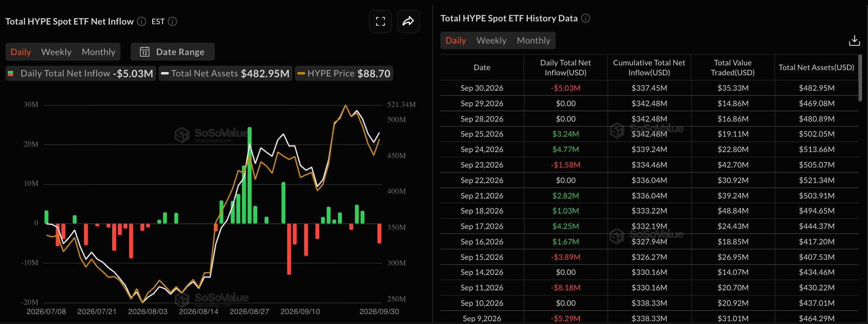Click Total Value Traded column header
This screenshot has width=868, height=324.
(x=733, y=67)
